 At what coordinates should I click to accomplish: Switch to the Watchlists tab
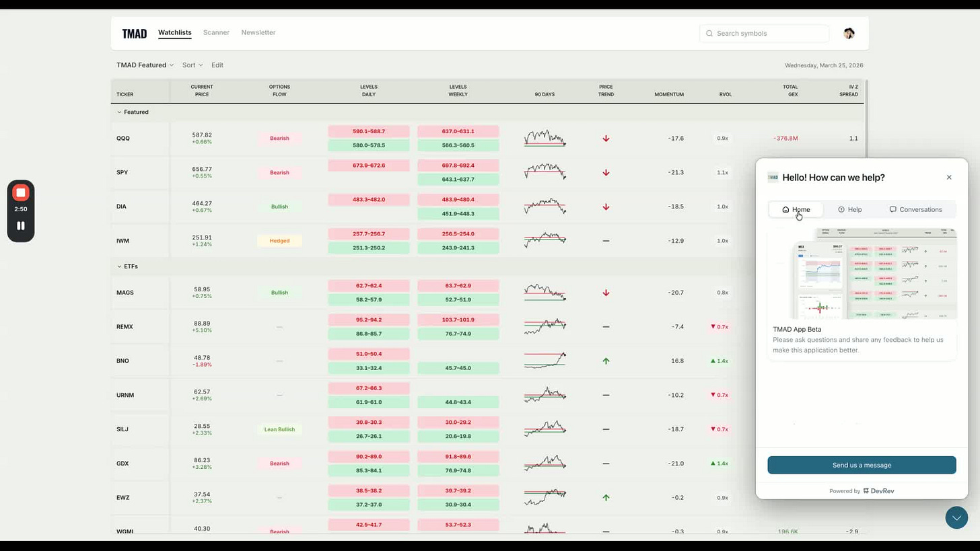[175, 32]
